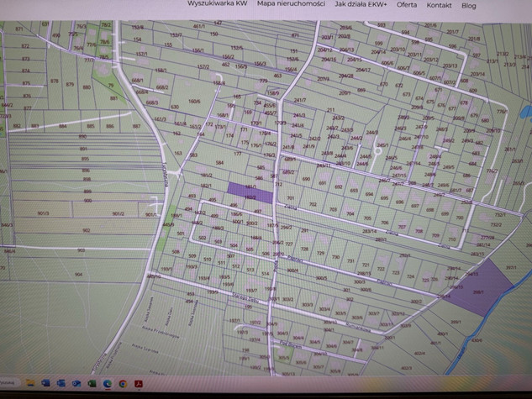Click parcel 904 on the map
The height and width of the screenshot is (399, 532).
pyautogui.click(x=78, y=275)
